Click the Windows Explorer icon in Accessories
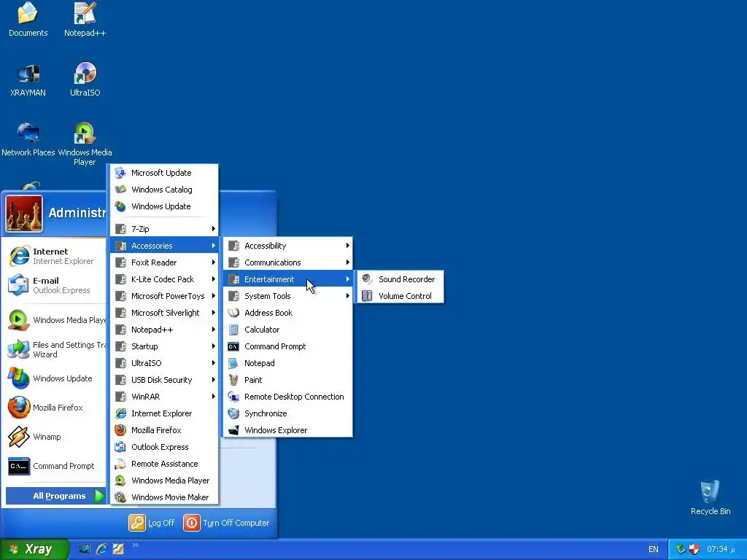This screenshot has width=747, height=560. pos(233,430)
